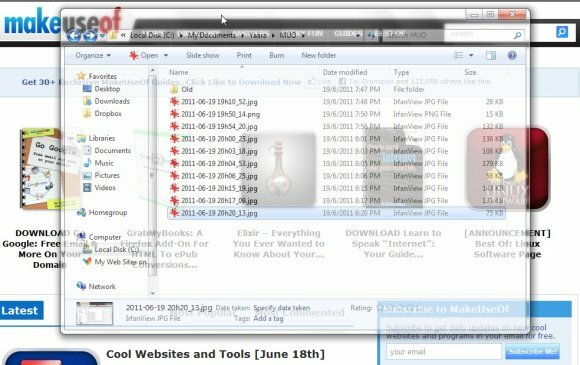Viewport: 580px width, 365px height.
Task: Select file 2011-06-19 20h15_19.jpg
Action: [x=219, y=188]
